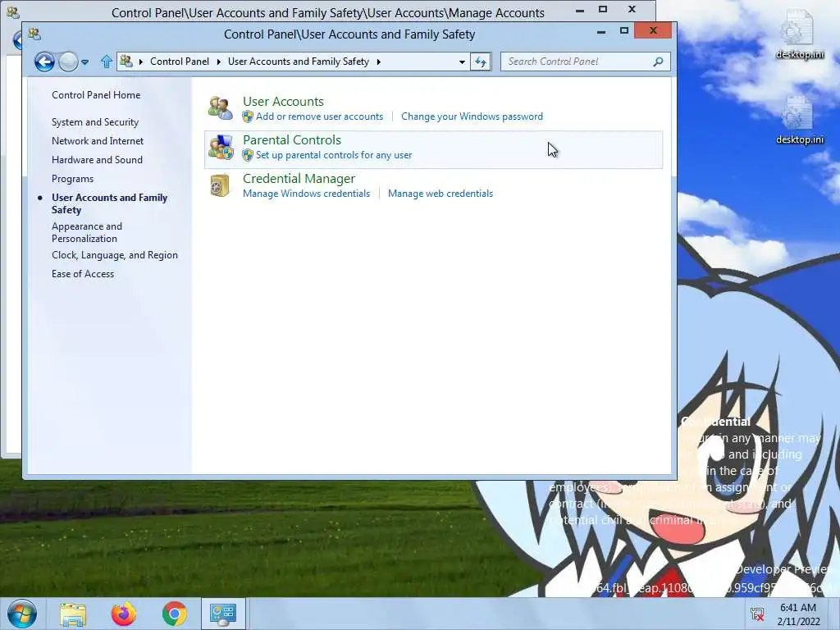The width and height of the screenshot is (840, 630).
Task: Open Network and Internet category
Action: (98, 141)
